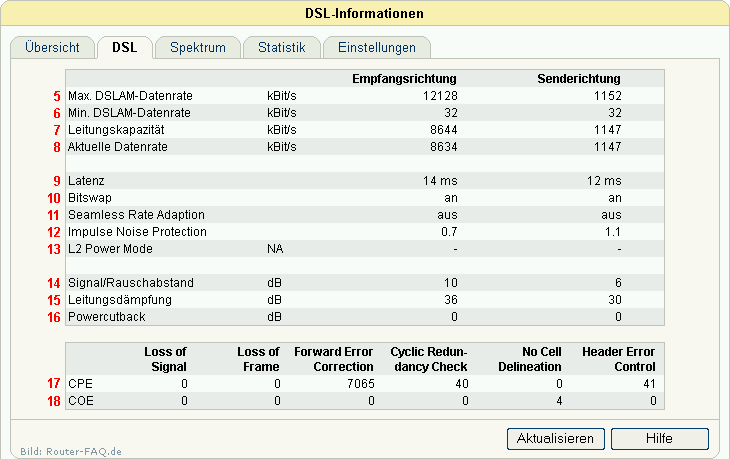730x459 pixels.
Task: Select the CPE Header Error value 41
Action: 649,384
